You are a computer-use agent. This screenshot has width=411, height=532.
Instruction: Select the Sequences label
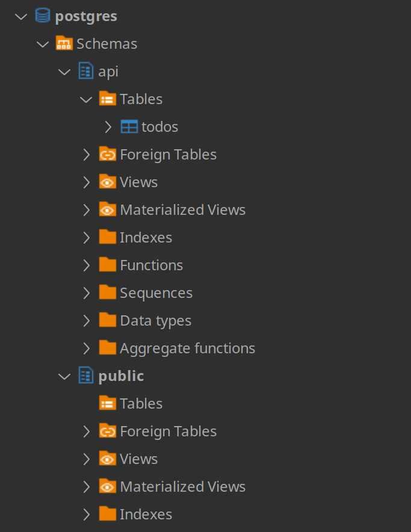[x=156, y=293]
